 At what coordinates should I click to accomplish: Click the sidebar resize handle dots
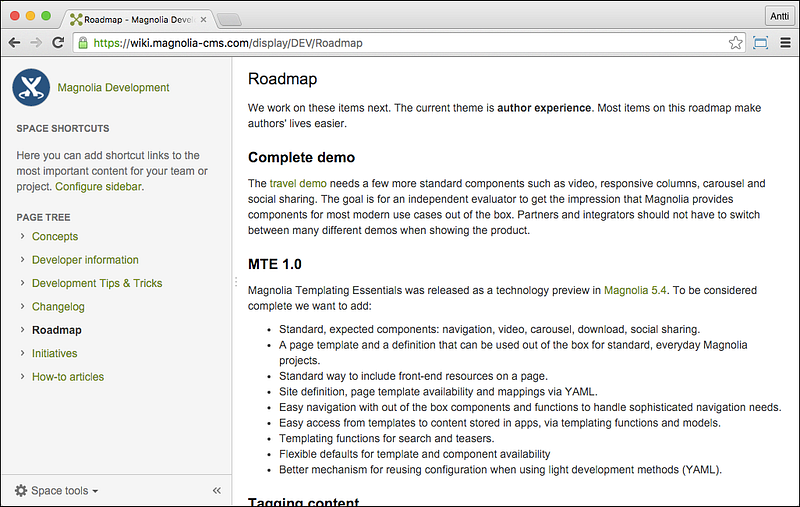[x=236, y=282]
